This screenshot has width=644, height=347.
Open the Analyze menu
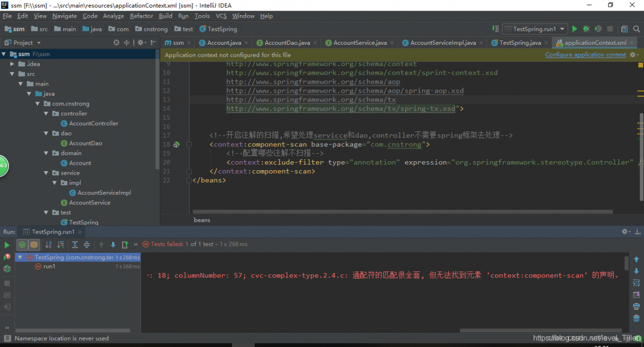113,16
